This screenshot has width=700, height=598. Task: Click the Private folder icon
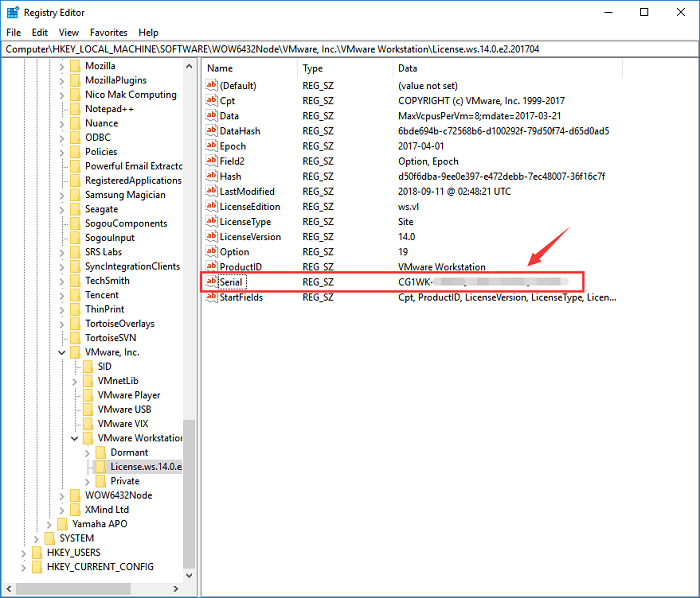[x=101, y=481]
